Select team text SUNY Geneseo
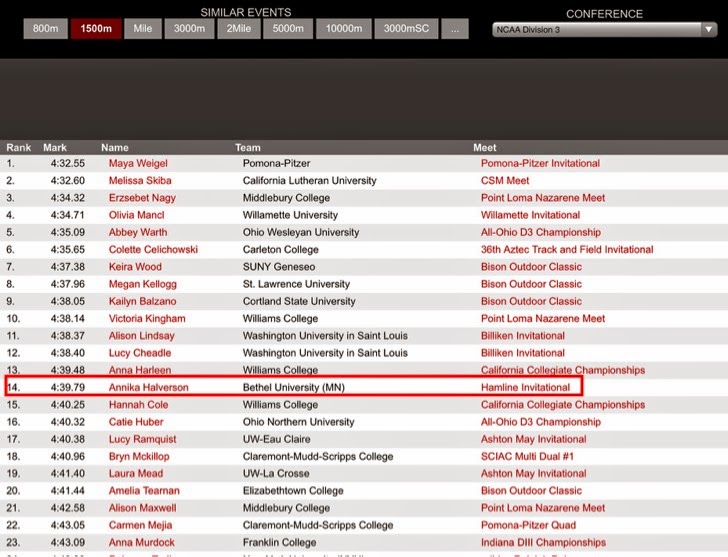 pos(279,267)
